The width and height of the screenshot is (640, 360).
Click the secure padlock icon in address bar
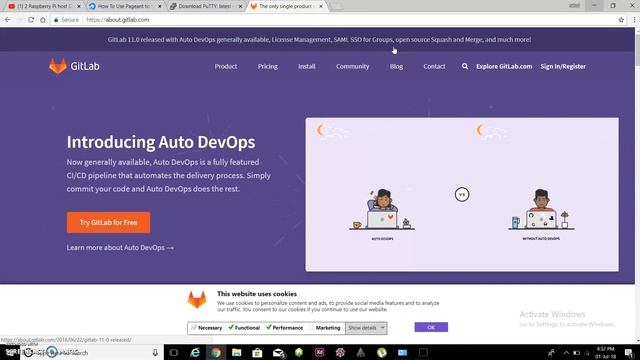pos(56,20)
